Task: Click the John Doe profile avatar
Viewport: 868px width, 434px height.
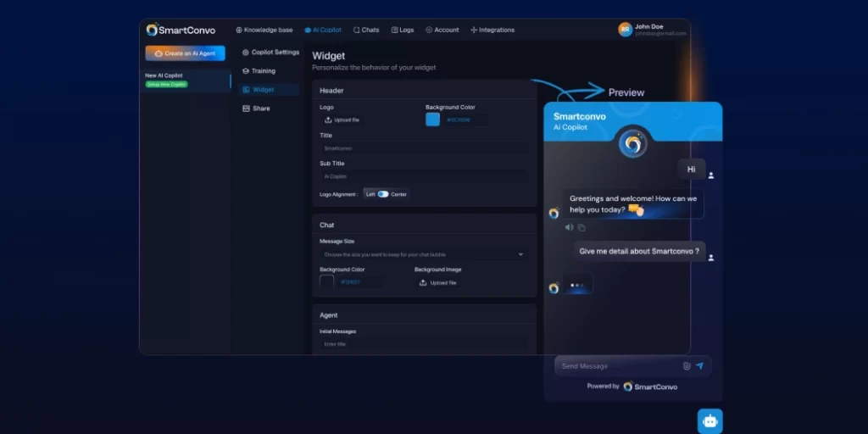Action: (x=626, y=30)
